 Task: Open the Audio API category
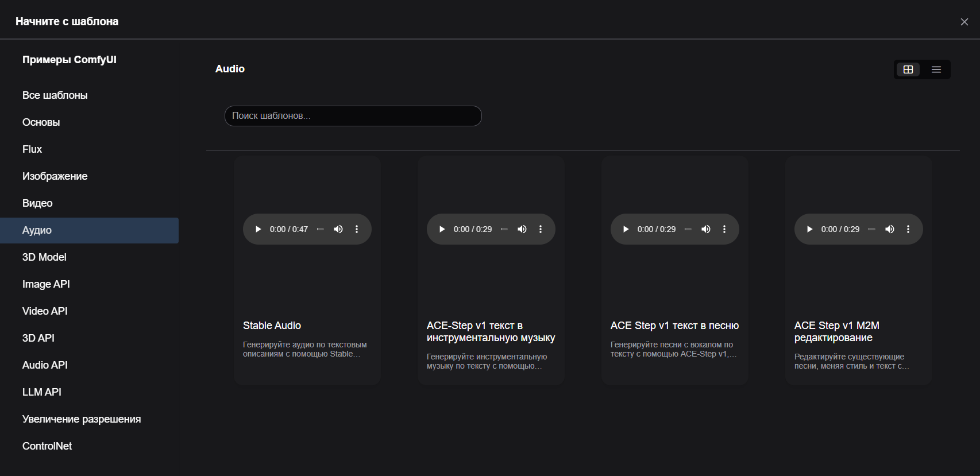click(45, 365)
